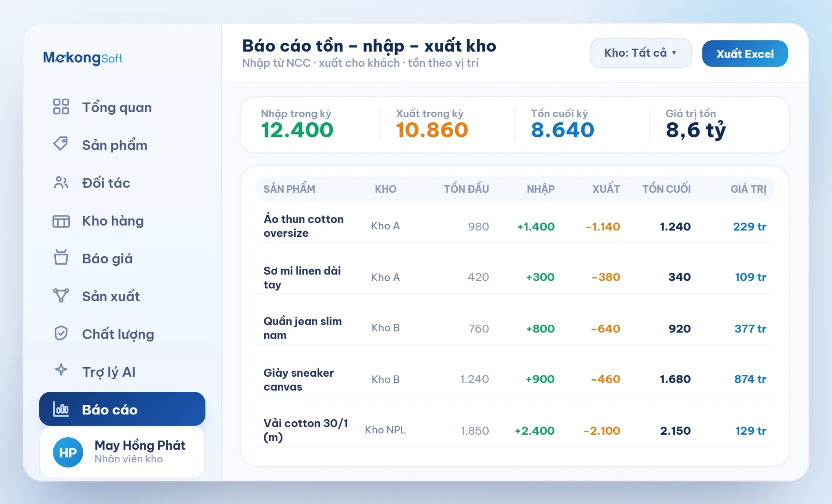Click the Kho NPL cell
The image size is (832, 504).
click(385, 430)
